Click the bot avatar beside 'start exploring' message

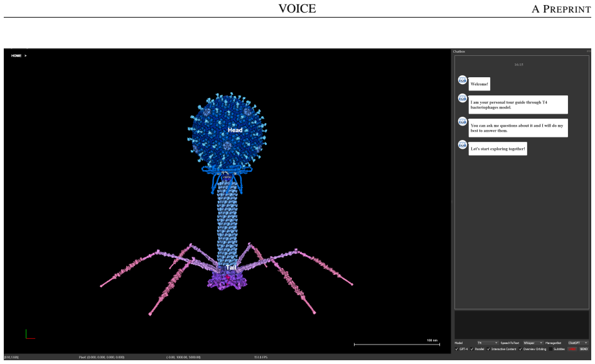click(462, 144)
